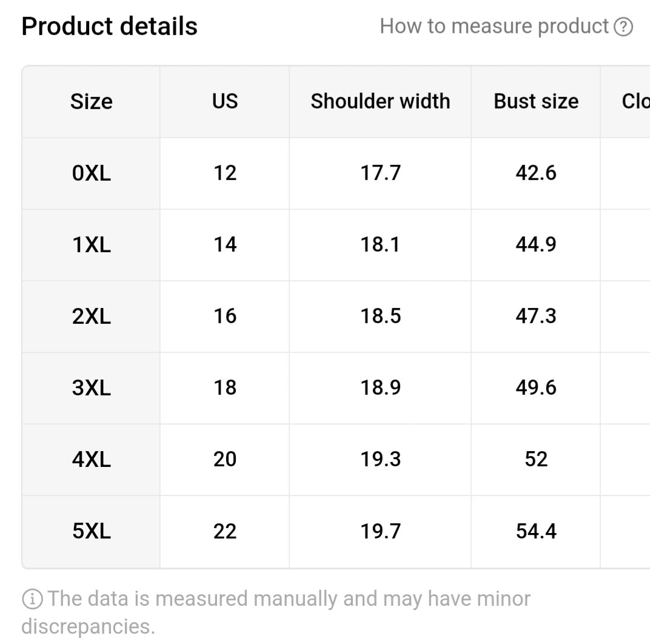Open the 'How to measure product' link
The height and width of the screenshot is (644, 650).
[494, 27]
